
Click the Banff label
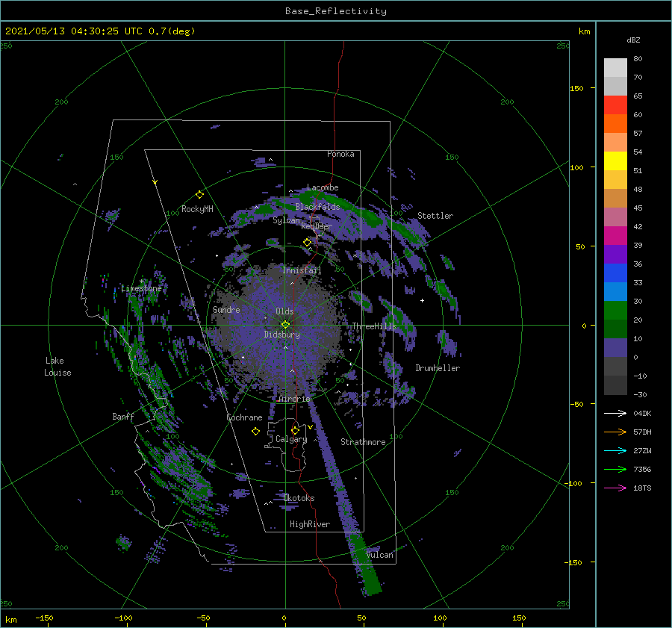coord(123,416)
